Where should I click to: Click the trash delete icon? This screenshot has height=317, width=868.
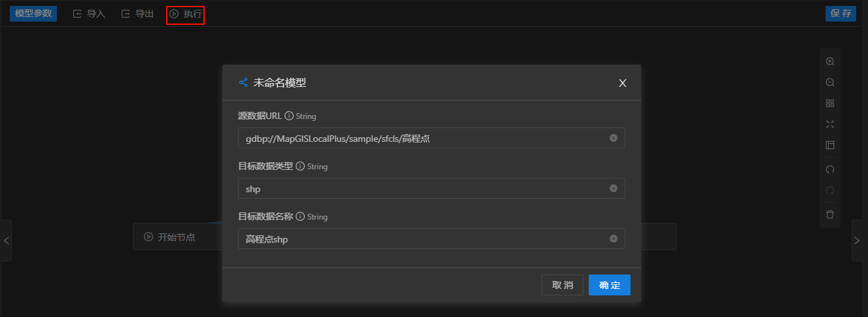(830, 214)
